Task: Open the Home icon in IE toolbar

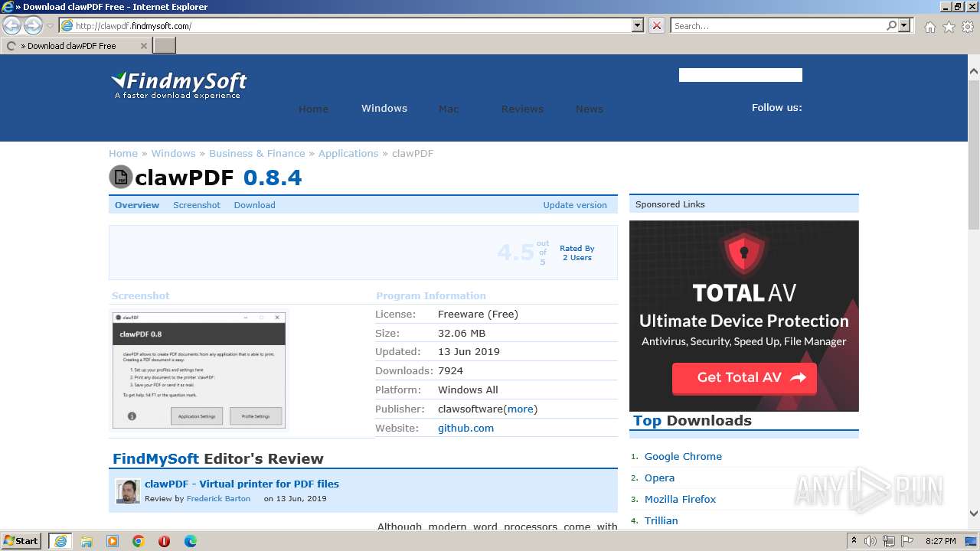Action: (x=929, y=27)
